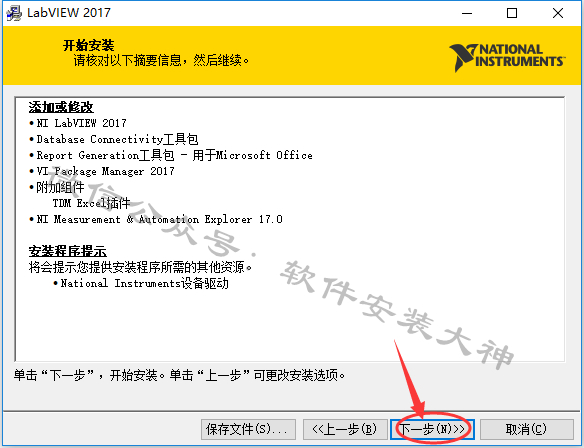Select the 附加组件 entry
Screen dimensions: 584x448
point(57,187)
